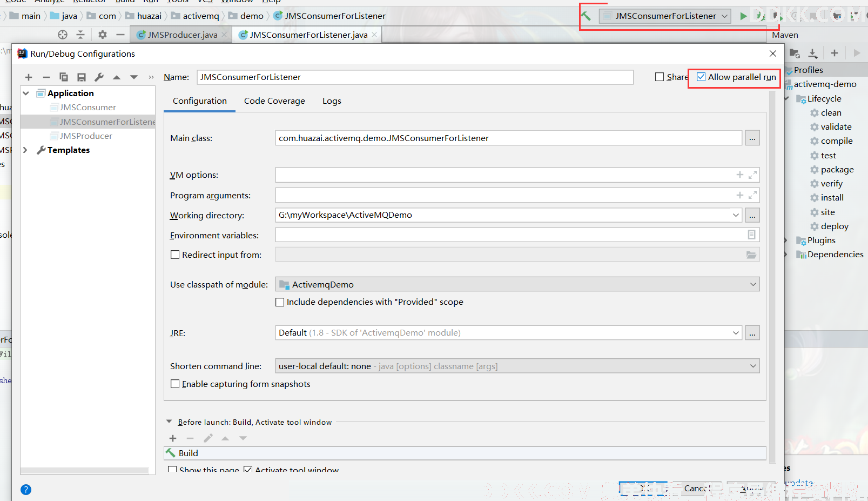Browse for main class with ellipsis button
The image size is (868, 501).
[752, 138]
